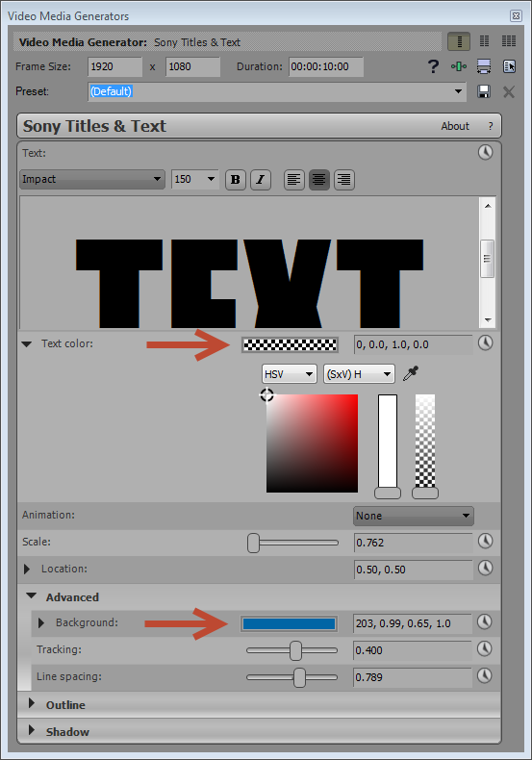This screenshot has height=760, width=532.
Task: Click the Text color animation clock icon
Action: click(485, 343)
